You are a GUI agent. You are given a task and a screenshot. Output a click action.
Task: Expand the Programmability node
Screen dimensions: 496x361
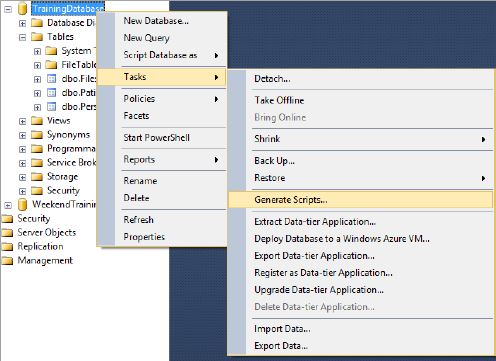[22, 149]
